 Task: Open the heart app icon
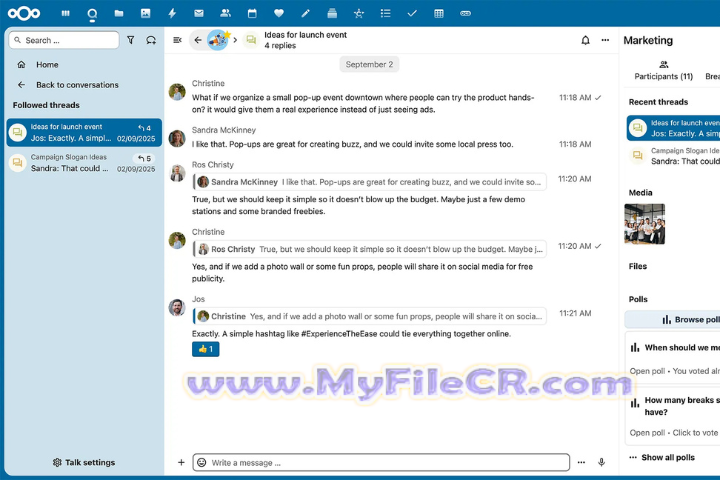pyautogui.click(x=279, y=13)
